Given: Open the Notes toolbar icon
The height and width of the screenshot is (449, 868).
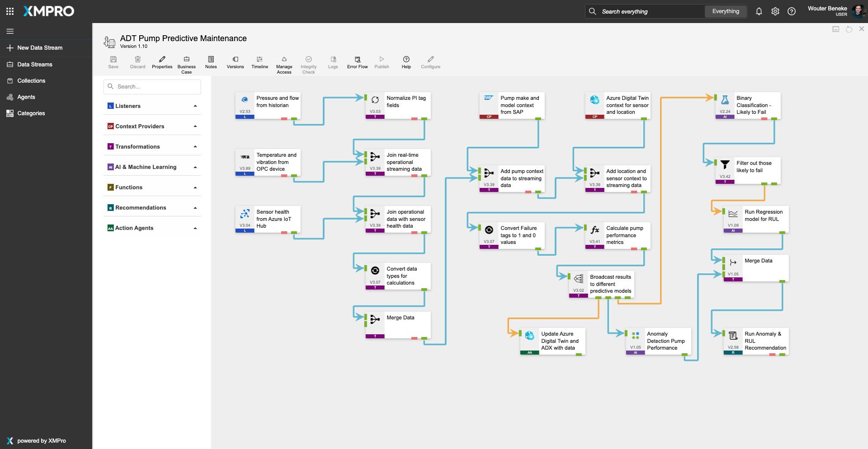Looking at the screenshot, I should (x=211, y=62).
